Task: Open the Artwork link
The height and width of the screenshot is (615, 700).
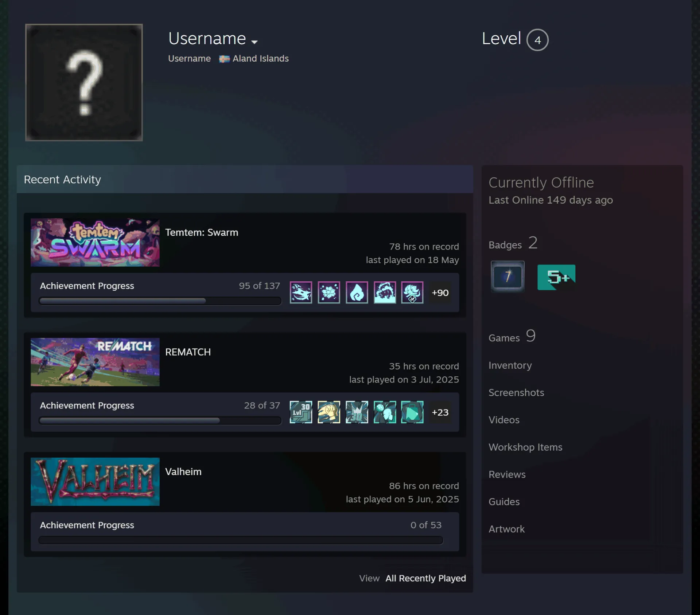Action: (506, 529)
